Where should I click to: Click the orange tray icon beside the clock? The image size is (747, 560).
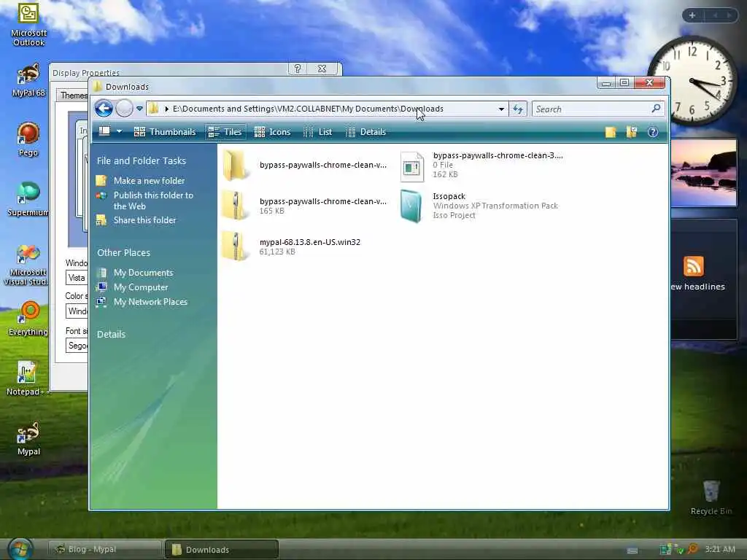pyautogui.click(x=693, y=549)
